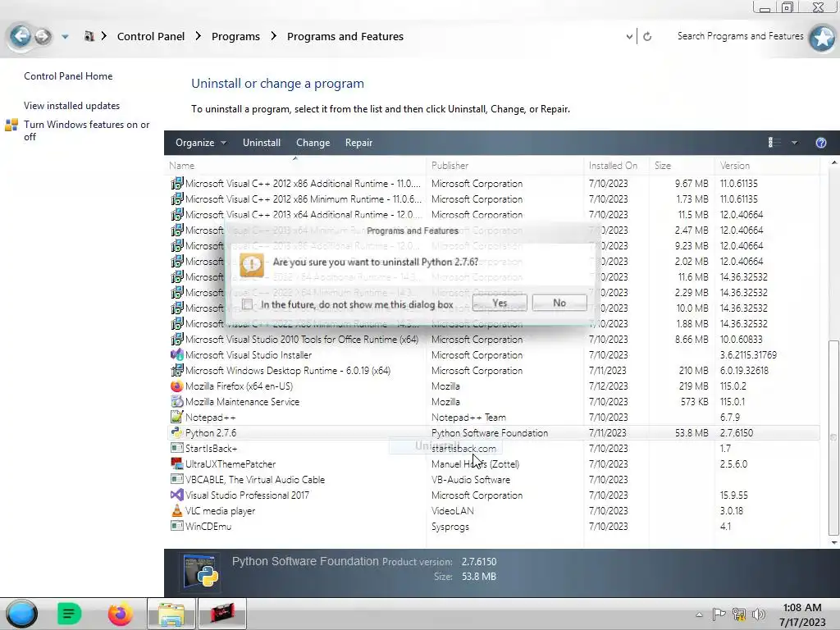Open Help with the question mark icon
This screenshot has height=630, width=840.
pyautogui.click(x=820, y=143)
